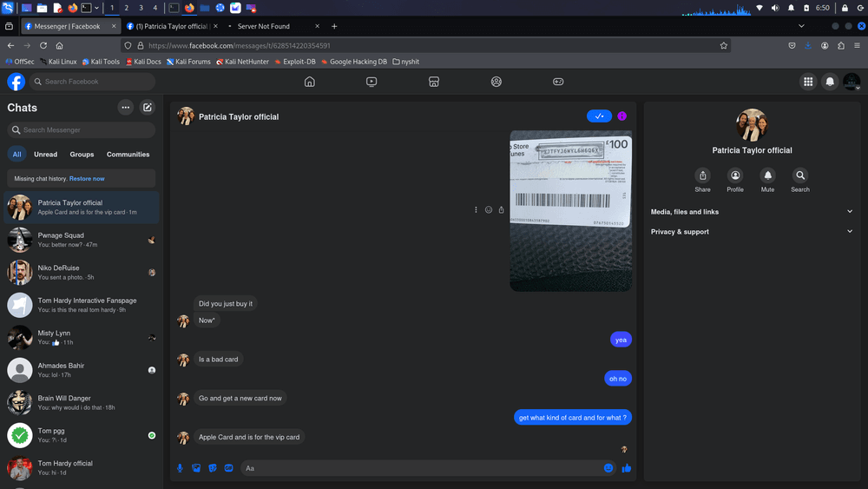Attach a photo file icon
This screenshot has width=868, height=489.
click(196, 468)
